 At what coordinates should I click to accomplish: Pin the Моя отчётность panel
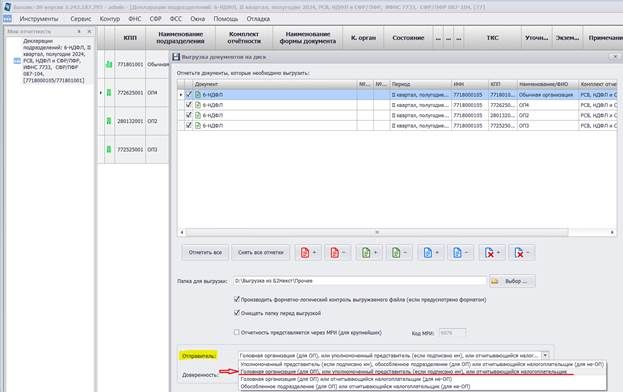point(79,31)
